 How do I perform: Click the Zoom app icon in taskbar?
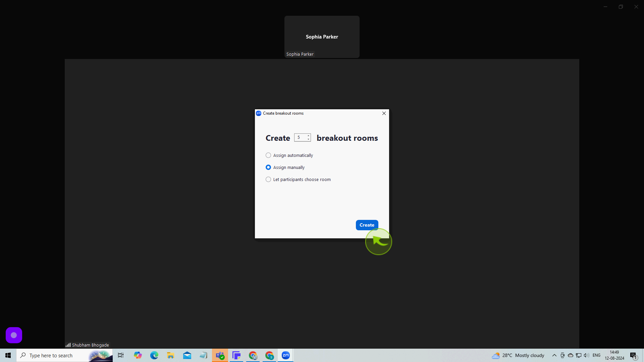point(286,355)
